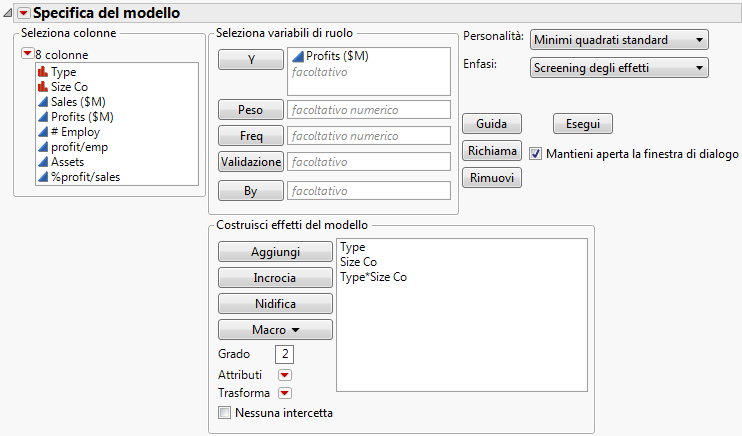This screenshot has height=436, width=742.
Task: Click the Grado value field
Action: pos(285,354)
